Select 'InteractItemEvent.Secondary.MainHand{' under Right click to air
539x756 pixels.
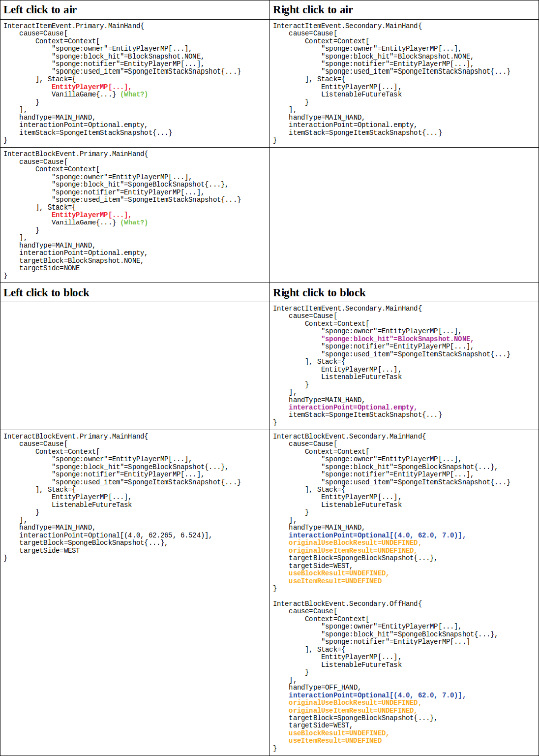click(x=347, y=26)
